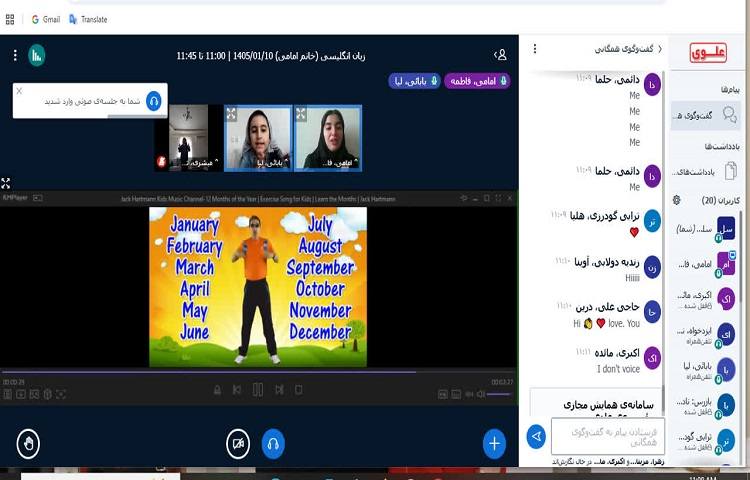Open the session options three-dot menu
750x480 pixels.
coord(15,55)
